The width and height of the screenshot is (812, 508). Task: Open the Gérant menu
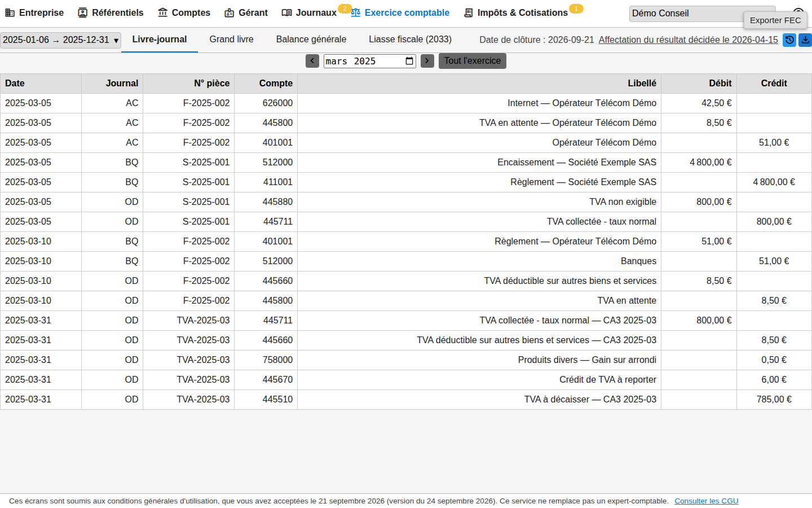click(246, 12)
